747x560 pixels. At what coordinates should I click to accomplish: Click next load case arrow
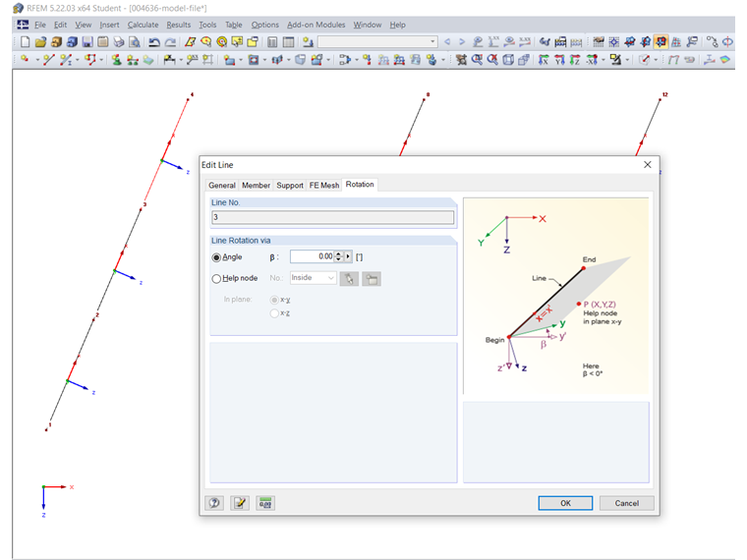pyautogui.click(x=462, y=42)
